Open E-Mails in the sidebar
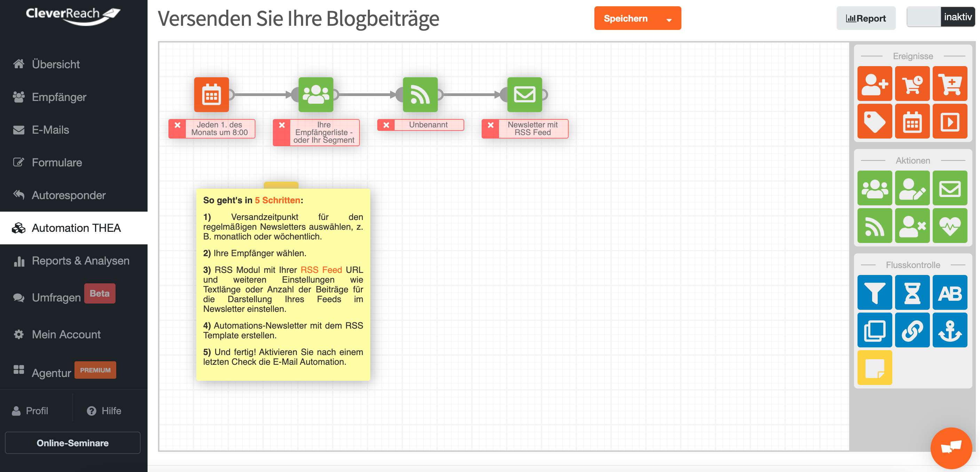980x472 pixels. [x=74, y=129]
